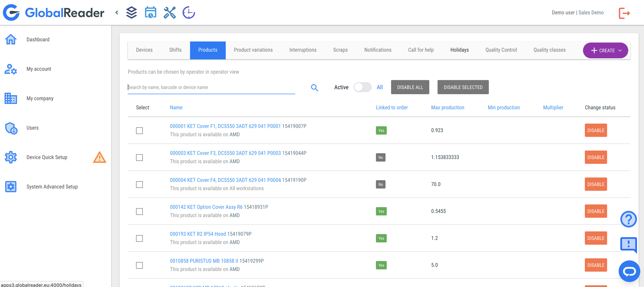
Task: Toggle the Active/All switch
Action: tap(362, 87)
